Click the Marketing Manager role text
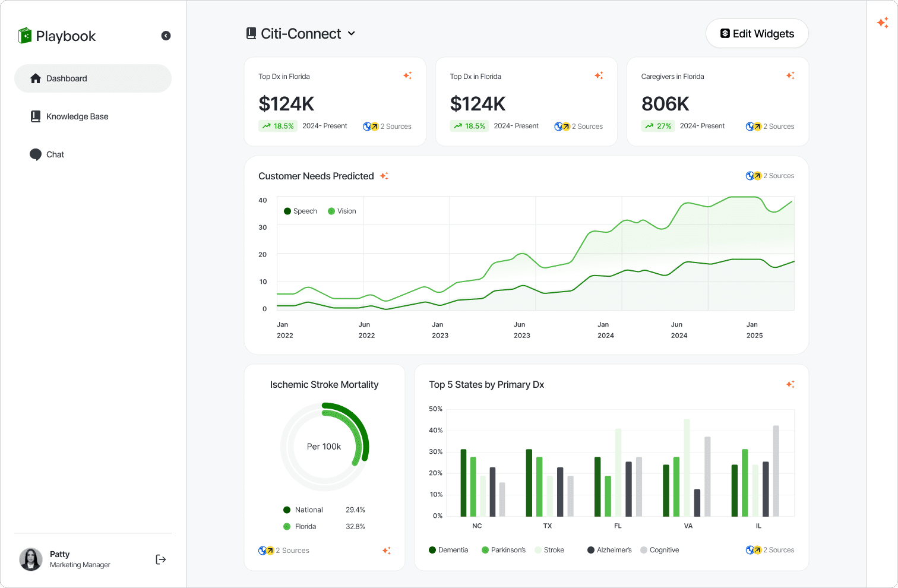Viewport: 898px width, 588px height. click(80, 565)
